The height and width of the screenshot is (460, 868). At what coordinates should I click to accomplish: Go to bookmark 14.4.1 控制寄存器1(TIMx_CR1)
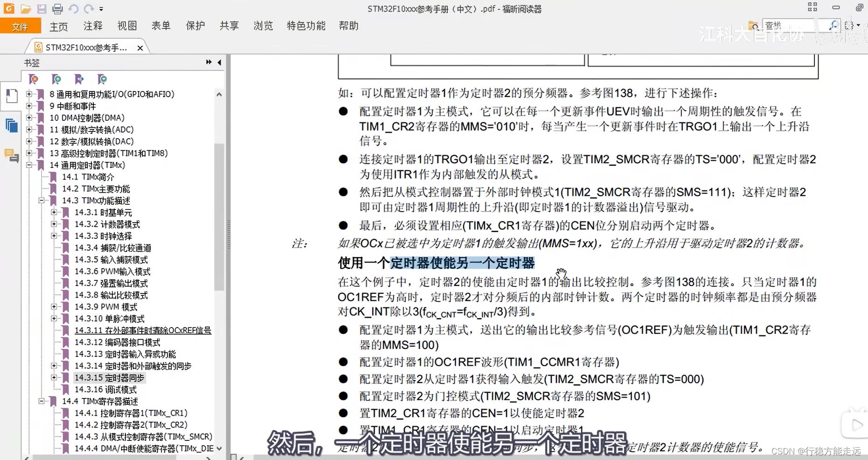coord(131,413)
